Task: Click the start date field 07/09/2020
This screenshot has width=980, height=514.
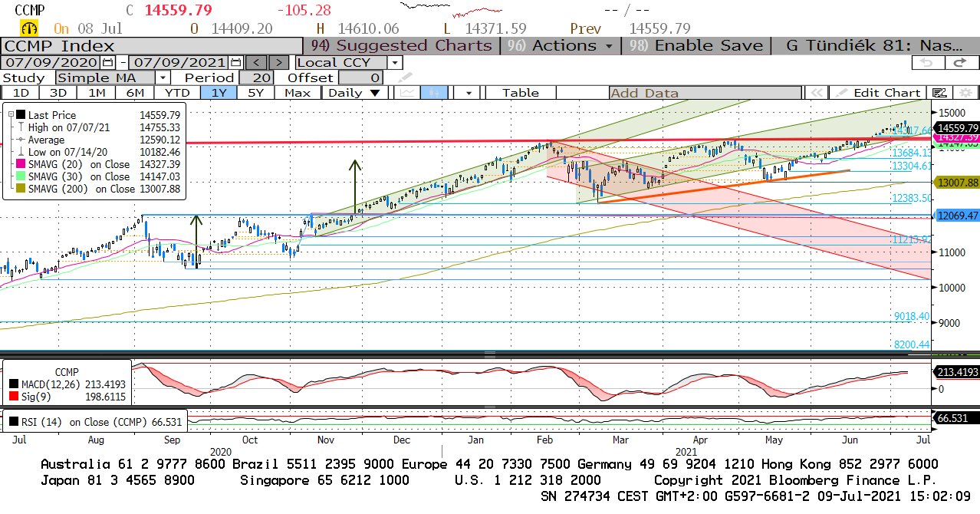Action: [52, 62]
